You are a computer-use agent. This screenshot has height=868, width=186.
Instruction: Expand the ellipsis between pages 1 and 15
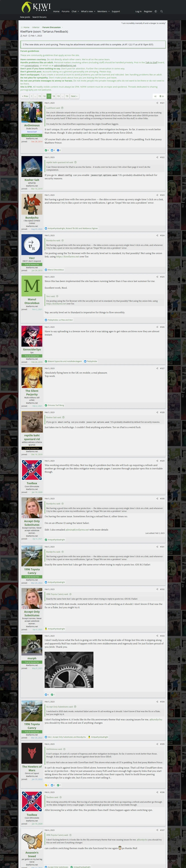[35, 96]
